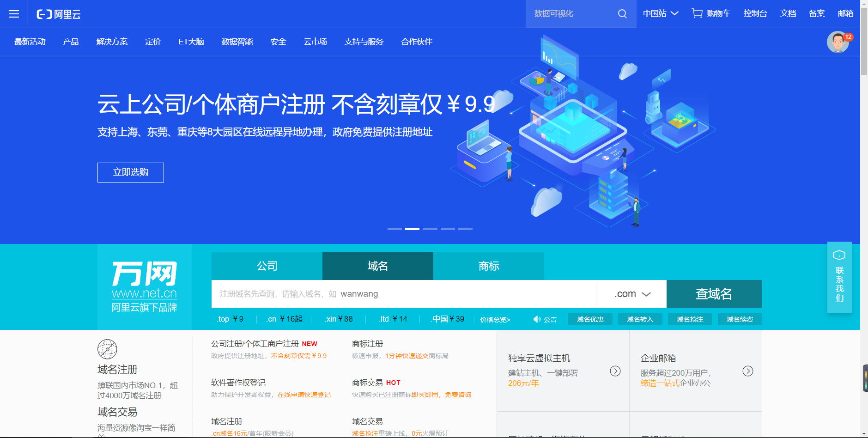Click the .ltd ¥14 price link
Viewport: 868px width, 438px height.
393,319
